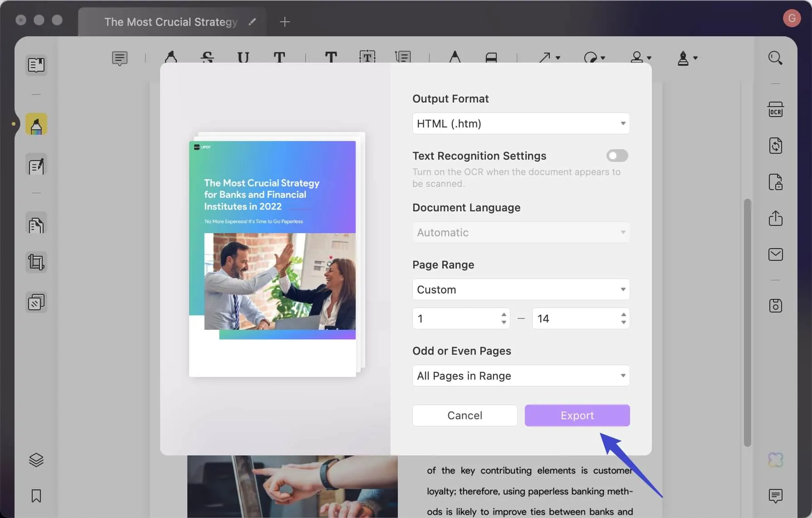Open the Edit PDF tool below the highlighter
This screenshot has height=518, width=812.
point(36,165)
